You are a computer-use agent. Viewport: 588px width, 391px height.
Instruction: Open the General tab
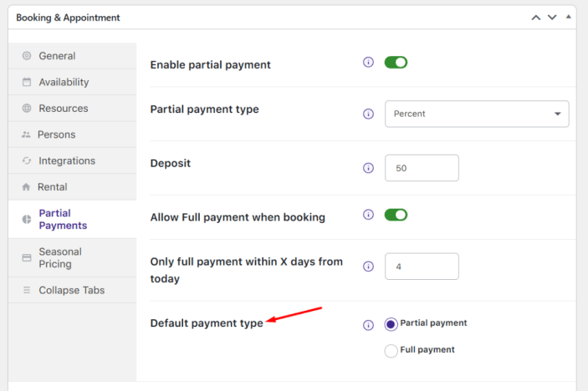[x=73, y=56]
